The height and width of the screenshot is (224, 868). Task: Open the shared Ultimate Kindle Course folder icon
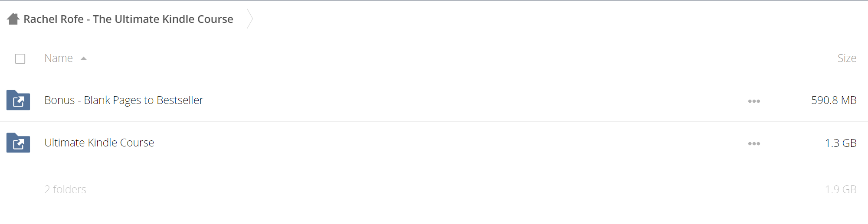18,143
